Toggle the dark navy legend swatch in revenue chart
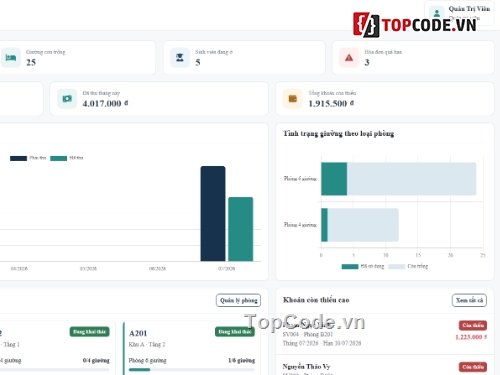Screen dimensions: 500x375 pyautogui.click(x=18, y=158)
